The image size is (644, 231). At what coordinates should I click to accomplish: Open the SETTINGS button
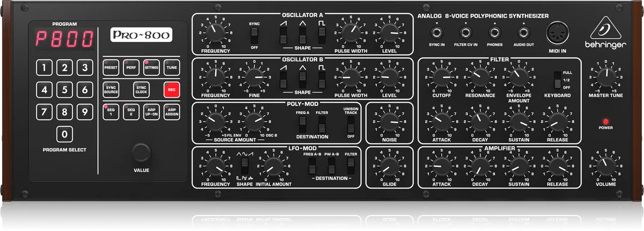(151, 67)
